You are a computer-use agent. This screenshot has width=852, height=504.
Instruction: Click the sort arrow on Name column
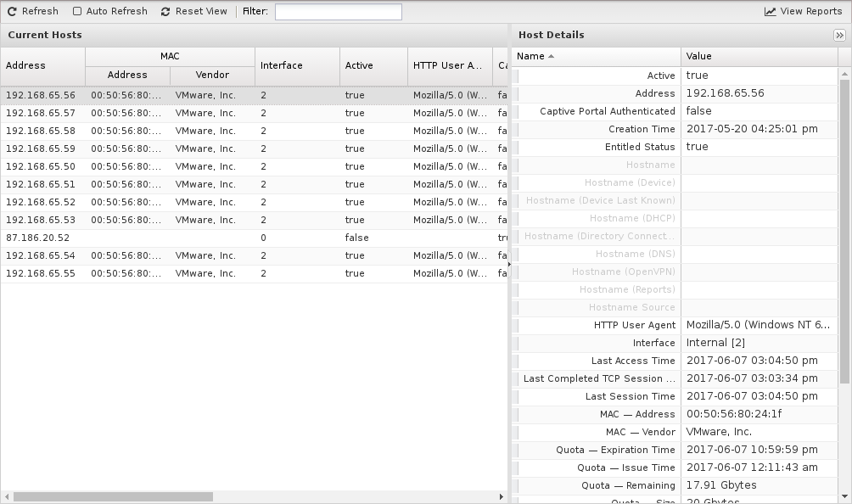pyautogui.click(x=552, y=57)
